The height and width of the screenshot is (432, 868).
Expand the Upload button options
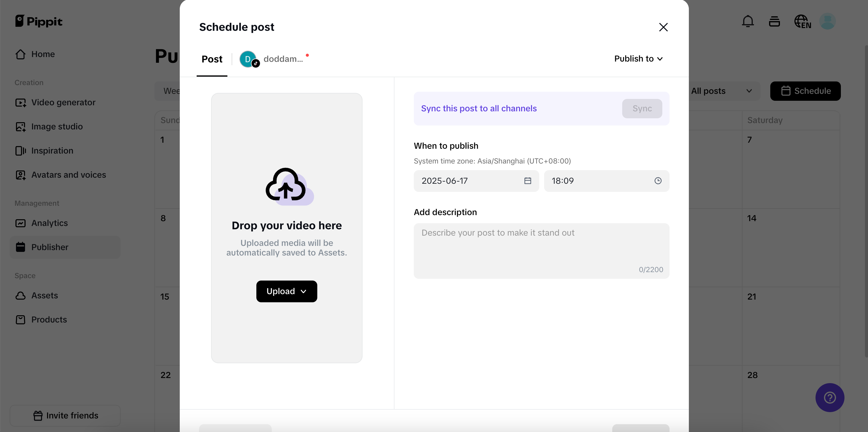click(303, 291)
